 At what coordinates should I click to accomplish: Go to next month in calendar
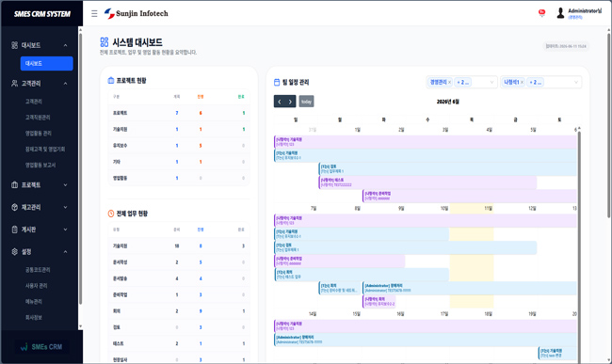point(290,102)
